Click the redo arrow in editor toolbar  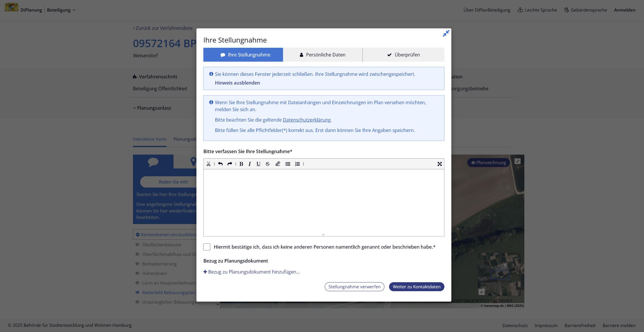[x=230, y=164]
